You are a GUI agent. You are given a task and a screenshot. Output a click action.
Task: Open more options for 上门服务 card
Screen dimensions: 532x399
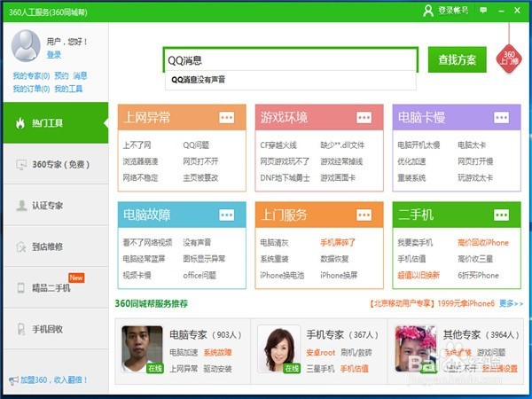click(x=364, y=215)
